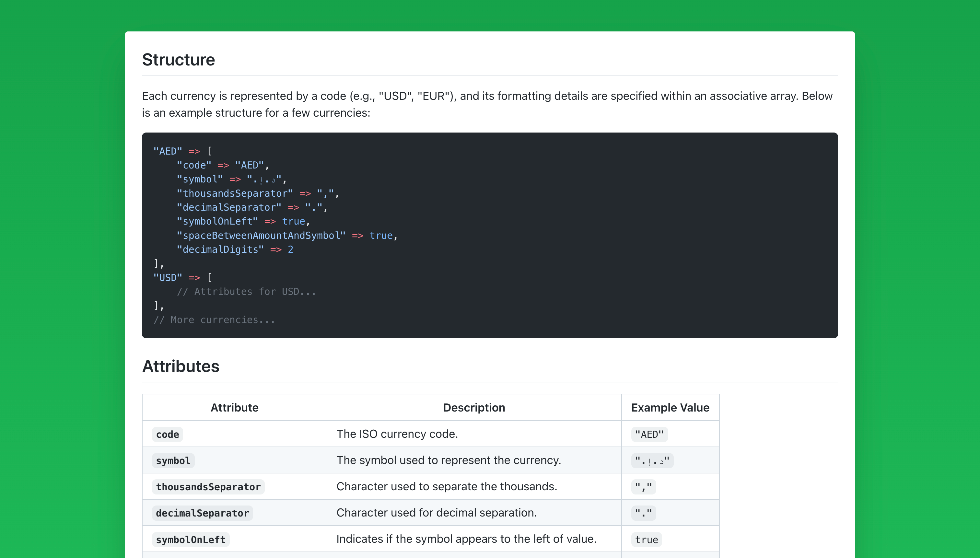Screen dimensions: 980x558
Task: Click the Attributes section heading
Action: click(181, 366)
